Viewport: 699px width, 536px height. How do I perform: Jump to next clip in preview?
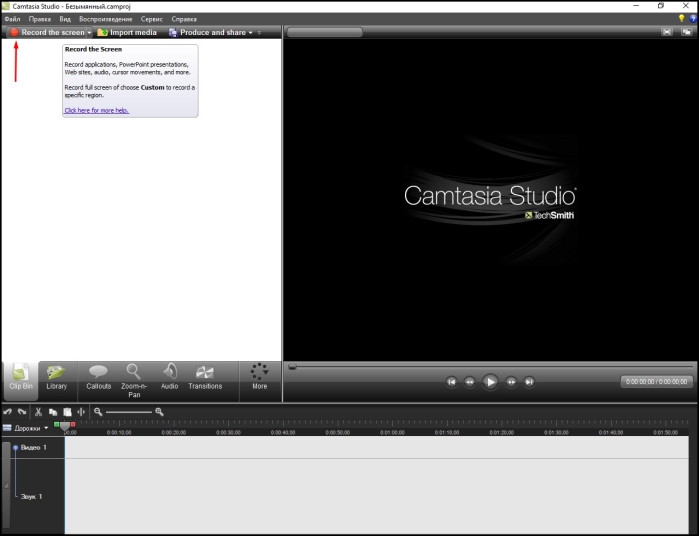point(529,382)
